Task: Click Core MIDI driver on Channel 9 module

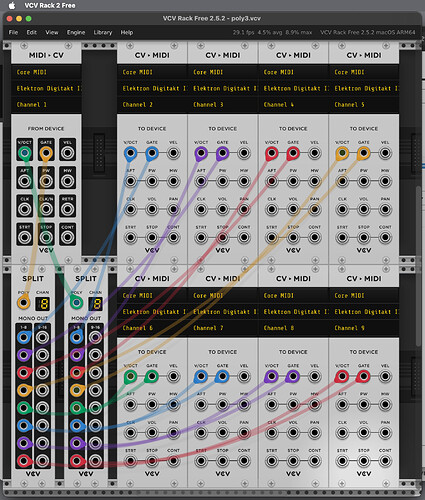Action: coord(364,295)
